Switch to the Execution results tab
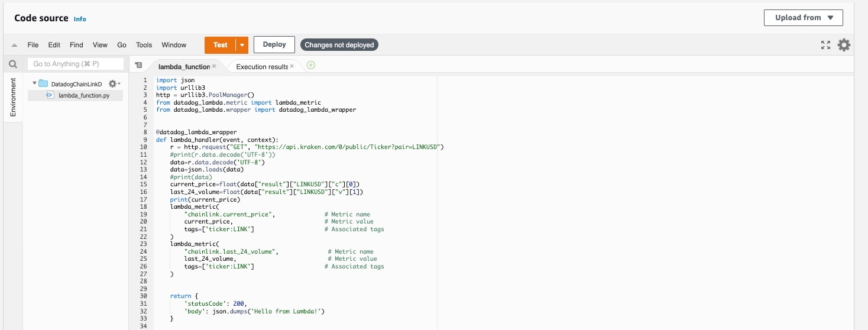 click(261, 66)
